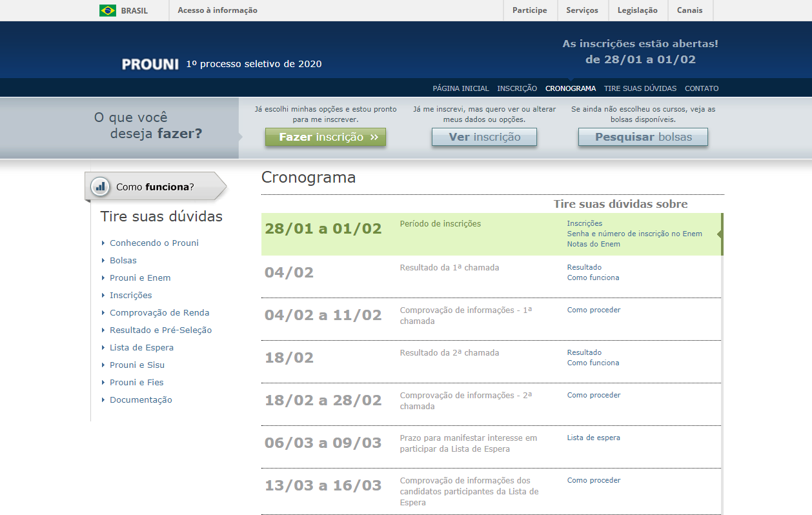Viewport: 812px width, 515px height.
Task: Open Notas do Enem link
Action: [593, 244]
